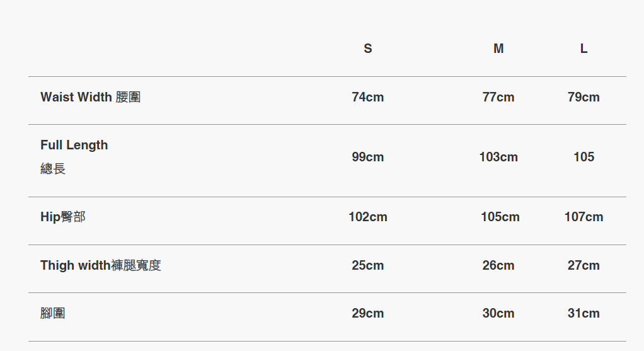Click the Thigh width褲腿寬度 row label
Image resolution: width=644 pixels, height=351 pixels.
click(x=100, y=265)
